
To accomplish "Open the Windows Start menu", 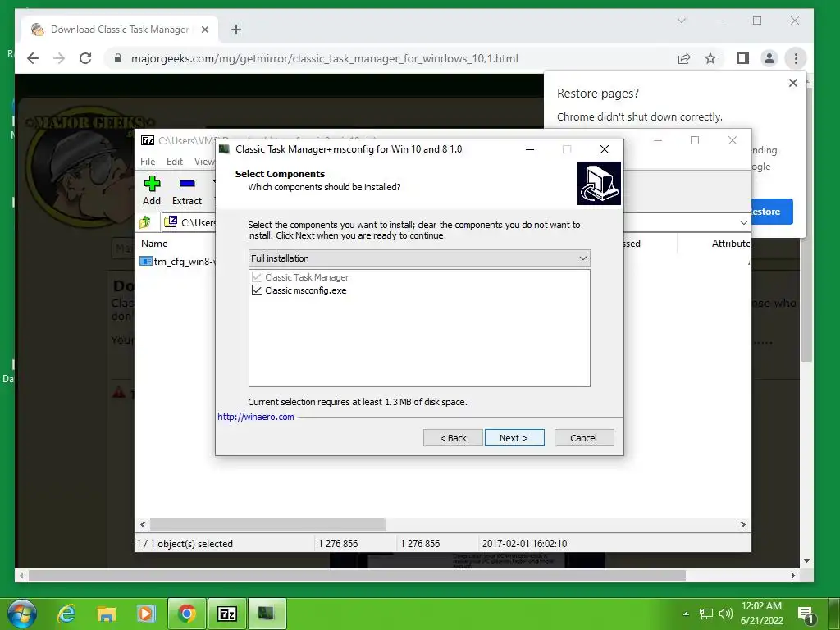I will (x=21, y=614).
